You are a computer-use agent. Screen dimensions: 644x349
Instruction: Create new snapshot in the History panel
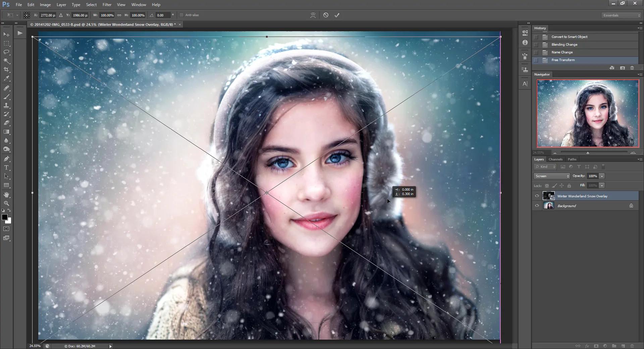623,68
